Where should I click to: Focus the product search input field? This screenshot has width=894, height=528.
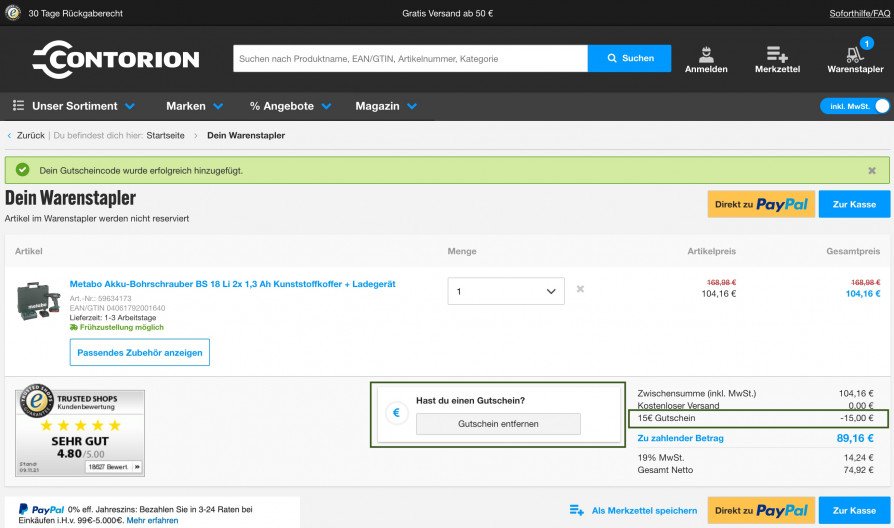(x=411, y=58)
